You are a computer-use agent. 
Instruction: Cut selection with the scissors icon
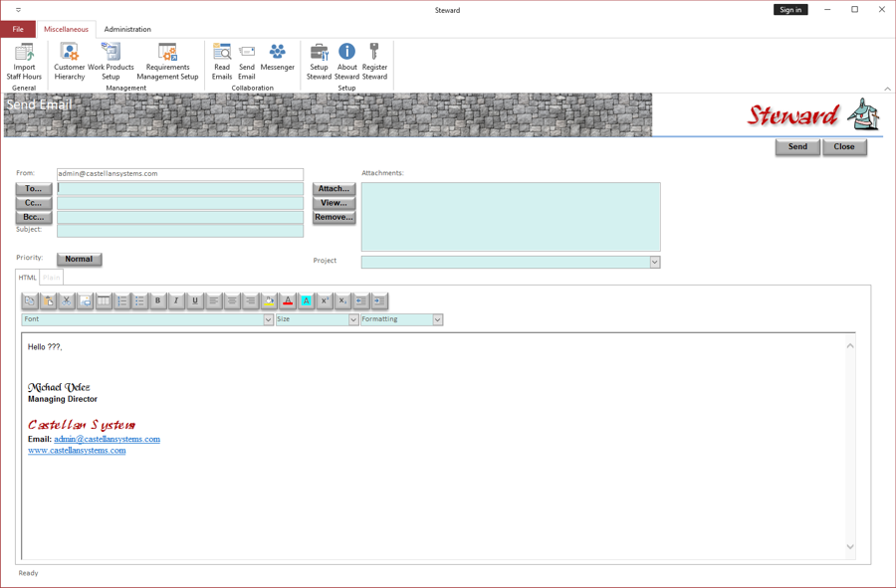pyautogui.click(x=67, y=300)
